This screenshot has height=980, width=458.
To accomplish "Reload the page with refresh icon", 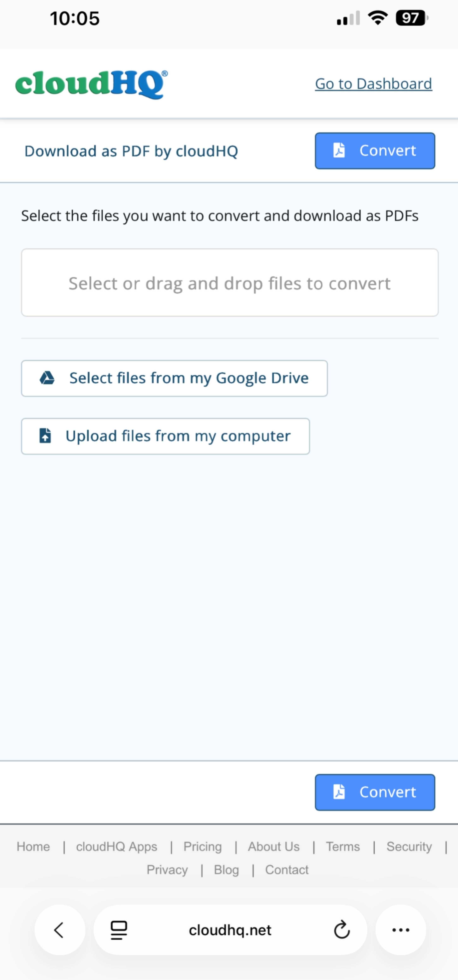I will (x=342, y=930).
